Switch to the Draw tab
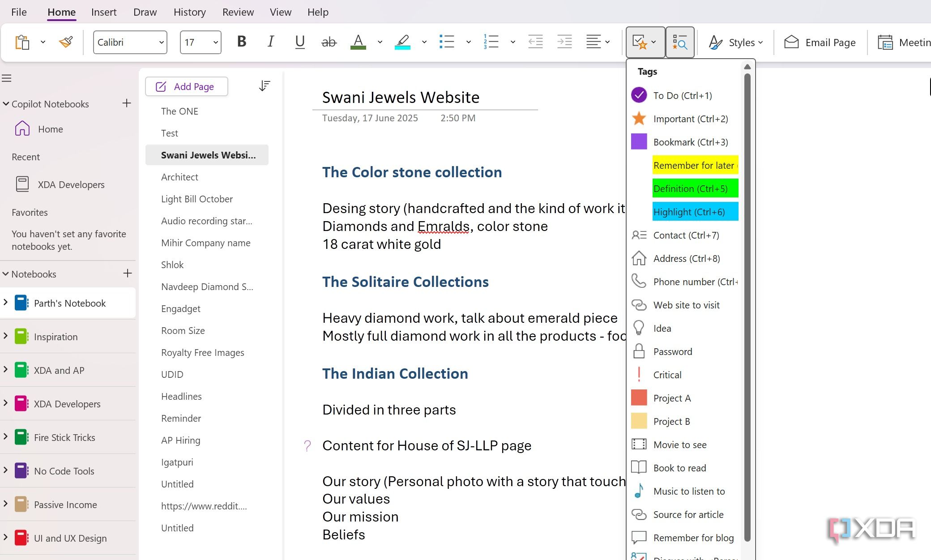The image size is (931, 560). point(145,12)
